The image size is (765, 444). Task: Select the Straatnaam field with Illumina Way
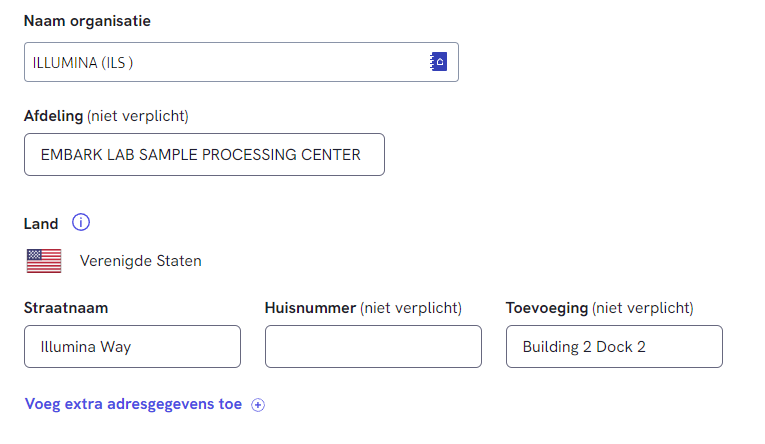[x=132, y=347]
